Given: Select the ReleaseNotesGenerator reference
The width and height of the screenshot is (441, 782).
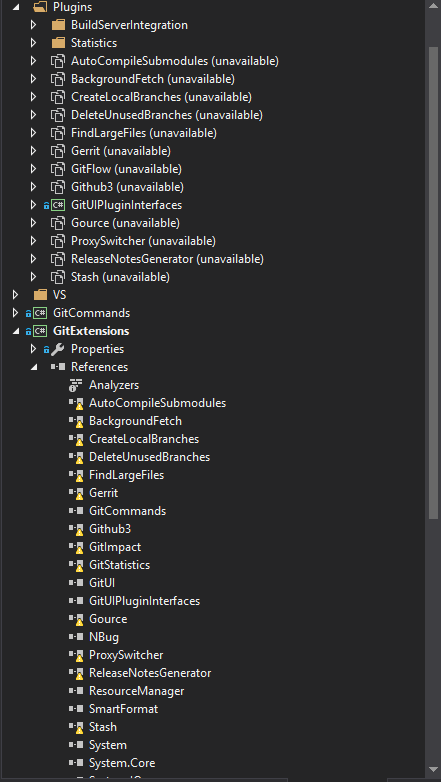Looking at the screenshot, I should tap(150, 673).
